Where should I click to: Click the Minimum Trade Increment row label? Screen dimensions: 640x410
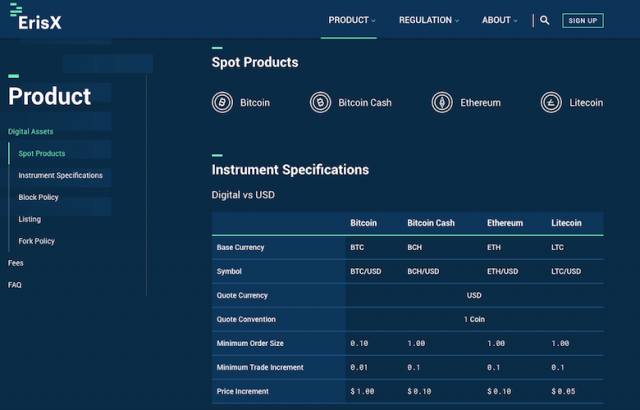(260, 367)
